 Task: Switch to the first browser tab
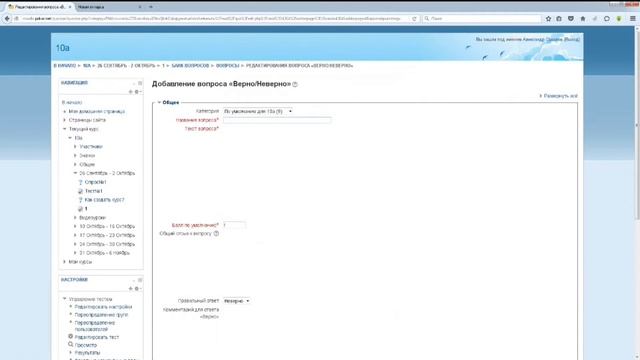point(40,7)
